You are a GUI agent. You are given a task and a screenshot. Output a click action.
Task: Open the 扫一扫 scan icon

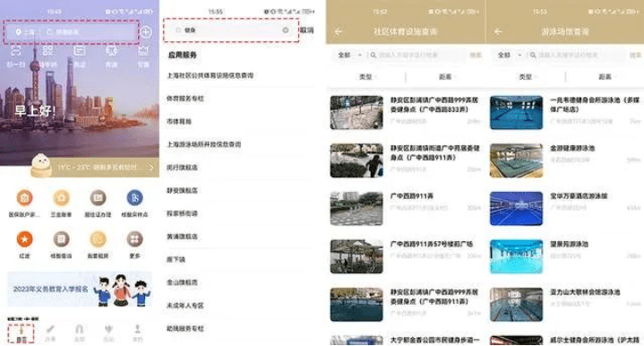click(16, 50)
